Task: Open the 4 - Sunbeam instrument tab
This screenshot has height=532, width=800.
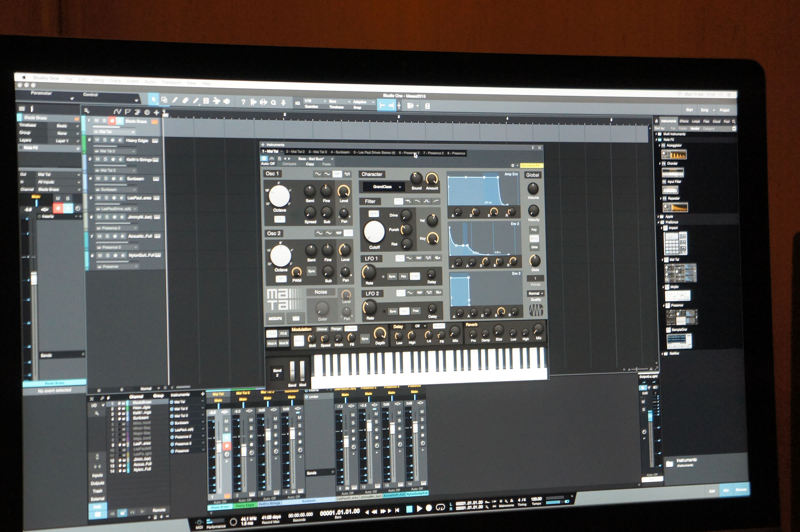Action: point(340,152)
